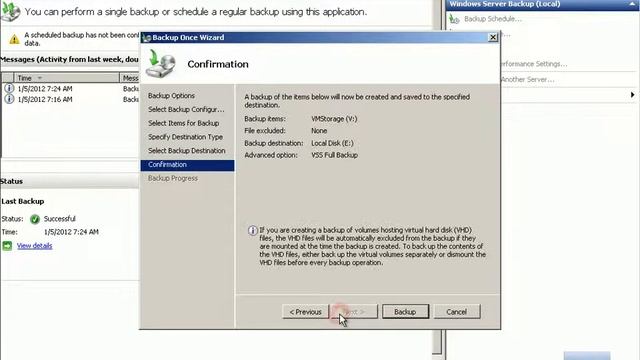Select the highlighted Confirmation step

[x=187, y=165]
